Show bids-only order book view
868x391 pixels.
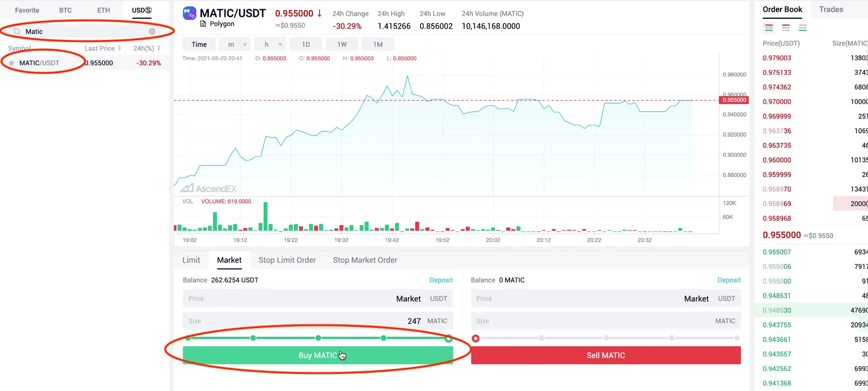(802, 28)
